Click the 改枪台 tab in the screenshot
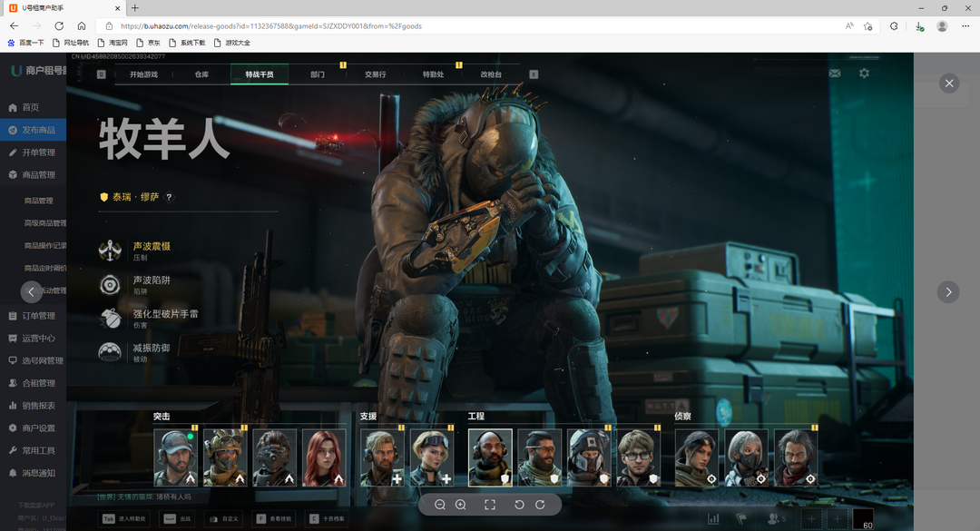The width and height of the screenshot is (980, 531). tap(491, 74)
